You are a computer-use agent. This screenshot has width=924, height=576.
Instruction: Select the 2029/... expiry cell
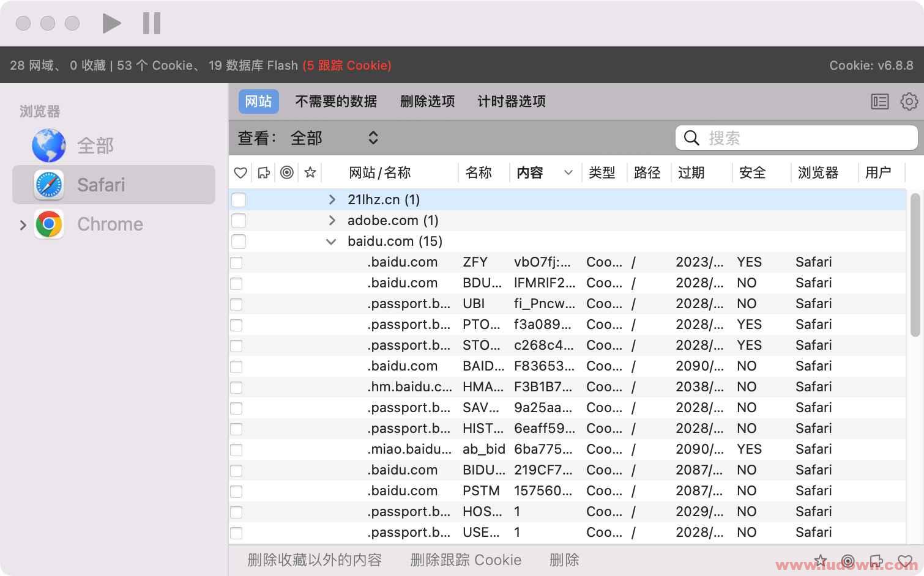coord(699,512)
